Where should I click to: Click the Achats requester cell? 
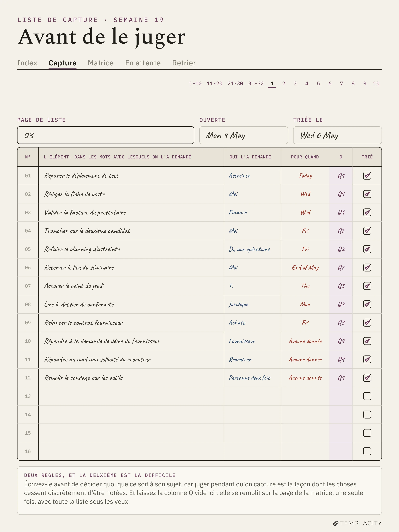252,323
